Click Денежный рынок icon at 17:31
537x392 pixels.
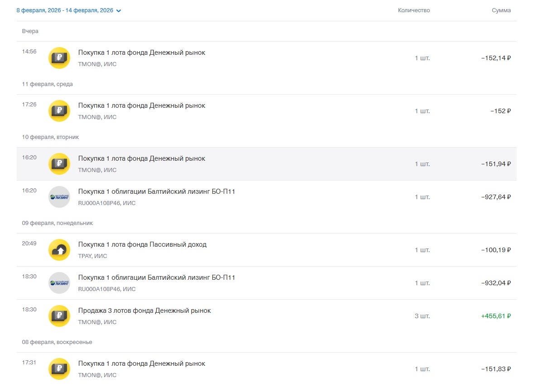pyautogui.click(x=59, y=369)
